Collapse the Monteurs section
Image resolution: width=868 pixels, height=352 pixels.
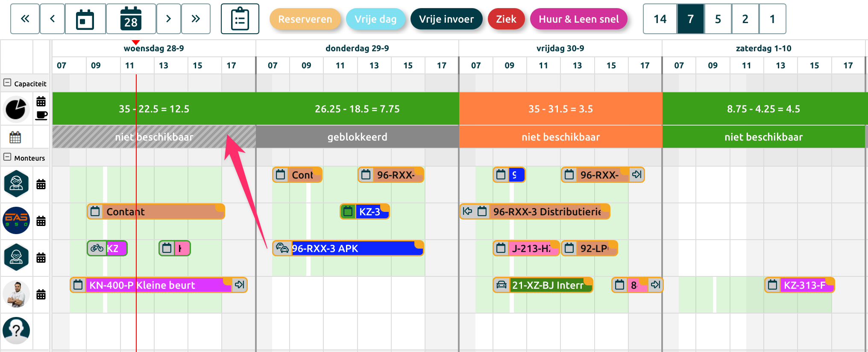point(7,157)
